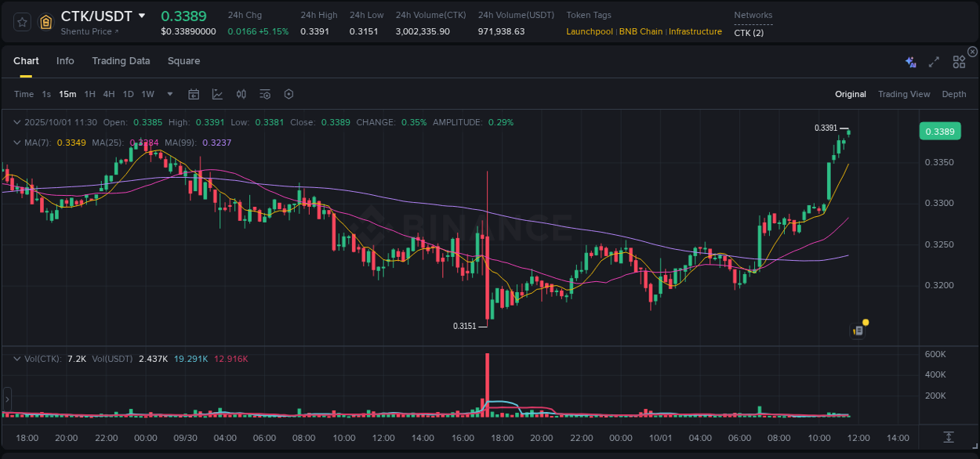Open the calendar date-range picker icon

coord(194,93)
